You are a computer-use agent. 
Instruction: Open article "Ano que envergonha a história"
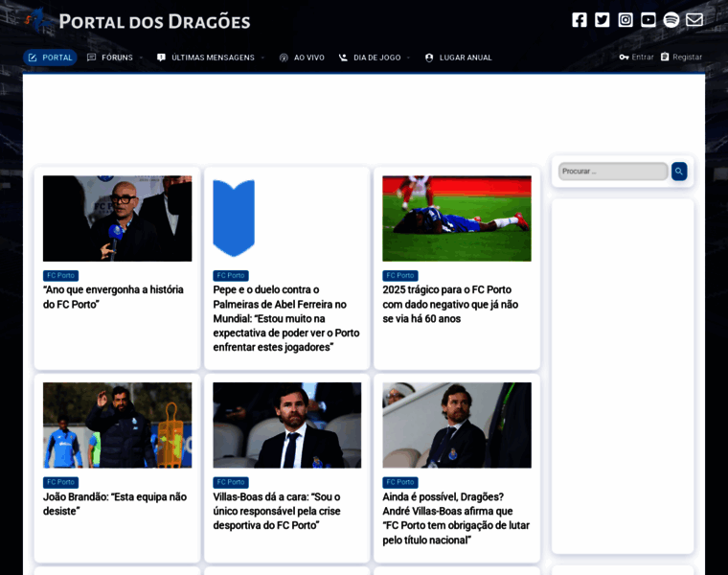tap(113, 297)
